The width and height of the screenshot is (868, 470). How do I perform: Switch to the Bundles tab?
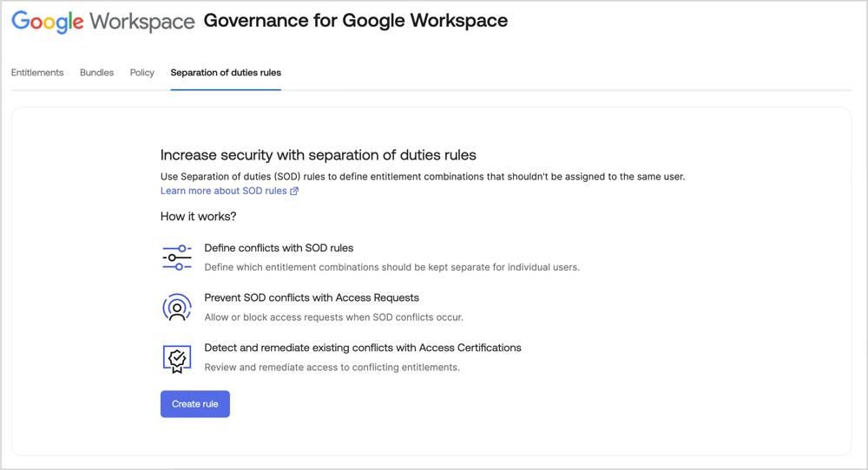[97, 73]
